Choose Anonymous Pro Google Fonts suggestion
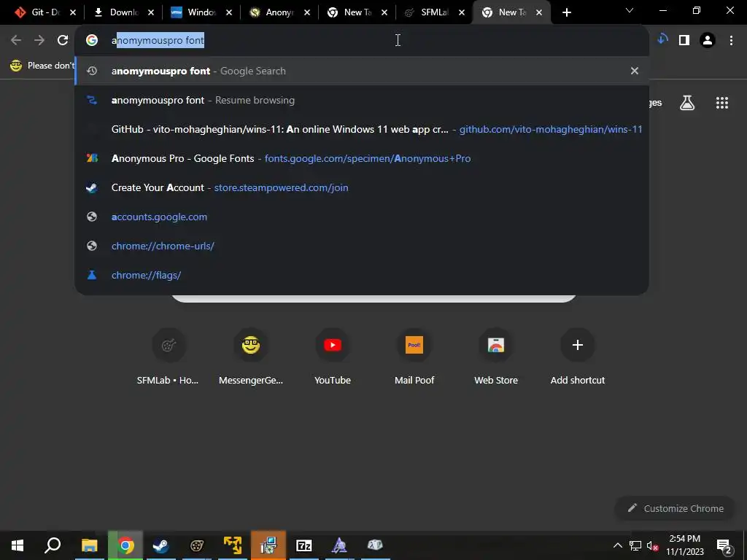This screenshot has height=560, width=747. 362,158
